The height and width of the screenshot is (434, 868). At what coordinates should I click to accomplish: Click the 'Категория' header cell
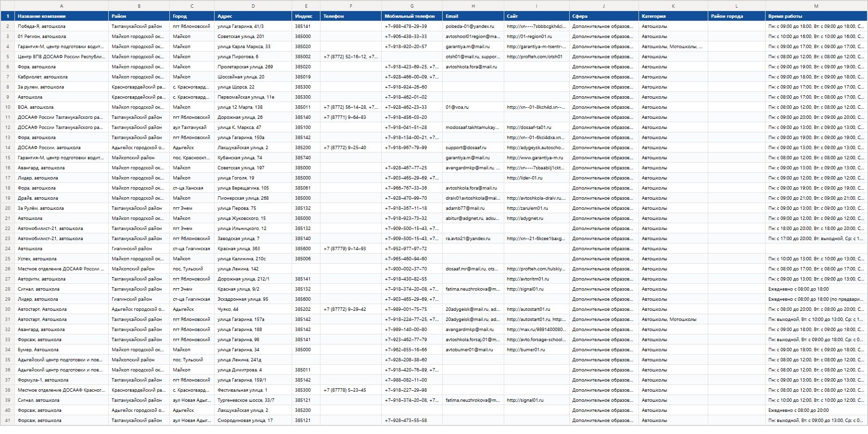673,16
